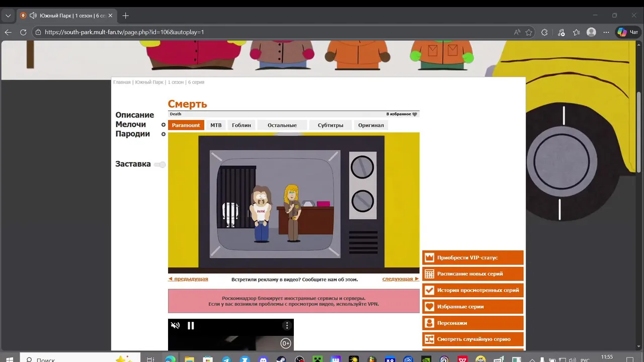Open the Южный Парк breadcrumb link

(149, 82)
